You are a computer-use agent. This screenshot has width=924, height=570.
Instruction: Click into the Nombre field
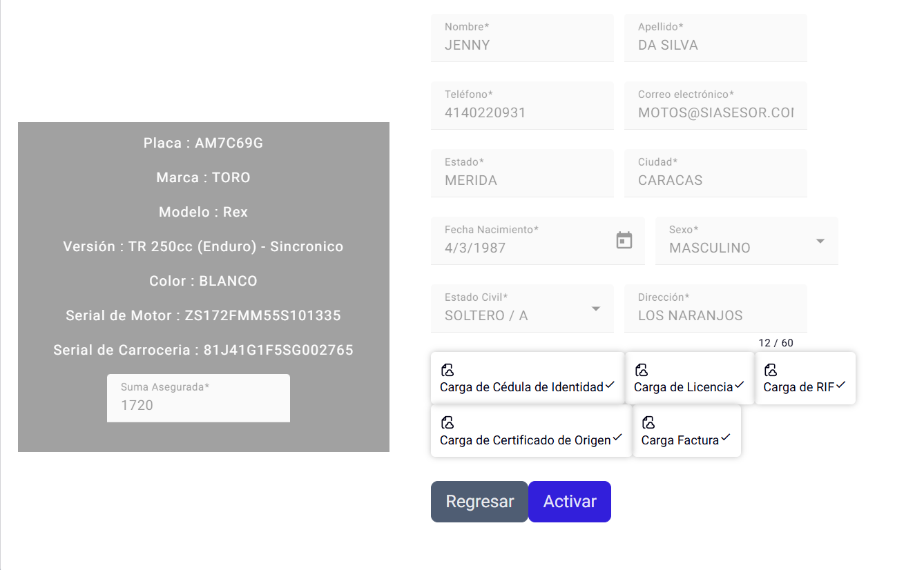[x=522, y=45]
